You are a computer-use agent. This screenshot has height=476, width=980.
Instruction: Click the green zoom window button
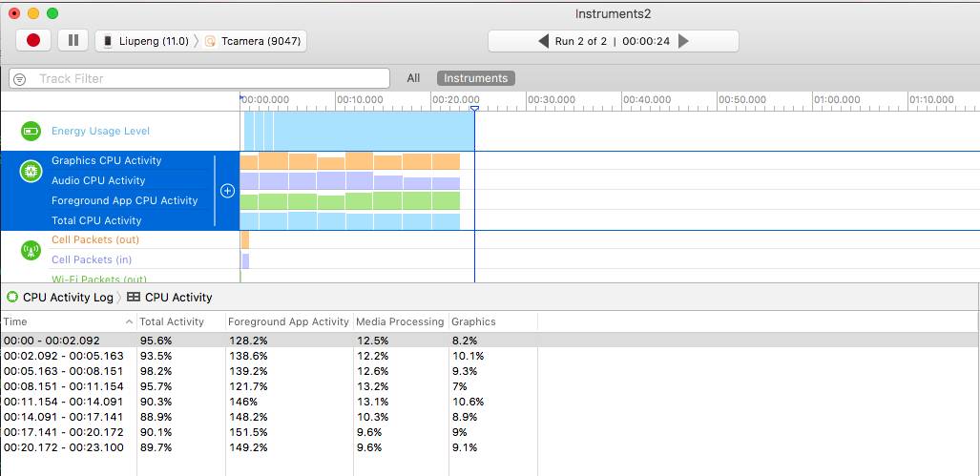point(52,13)
